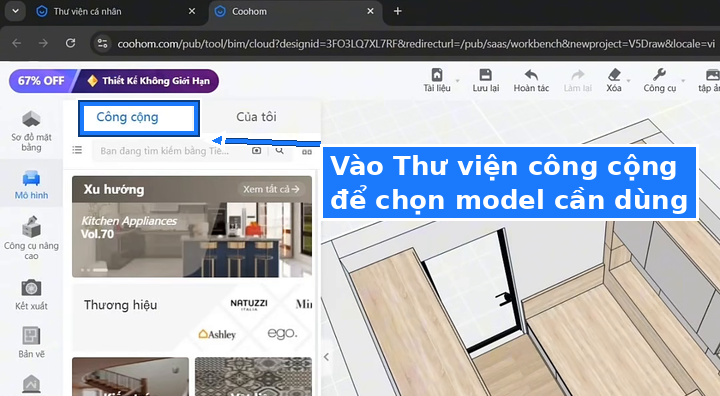Screen dimensions: 720x396
Task: Open site information icon in address bar
Action: coord(102,44)
